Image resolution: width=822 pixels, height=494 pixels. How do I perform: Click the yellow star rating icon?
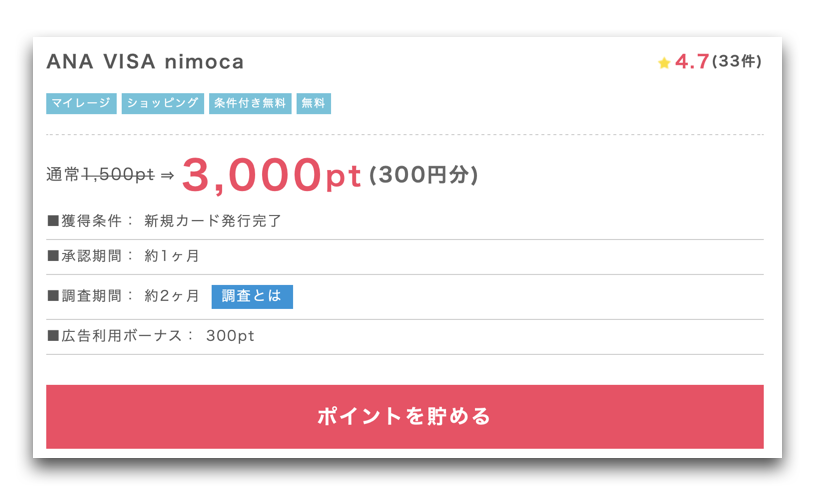click(664, 63)
